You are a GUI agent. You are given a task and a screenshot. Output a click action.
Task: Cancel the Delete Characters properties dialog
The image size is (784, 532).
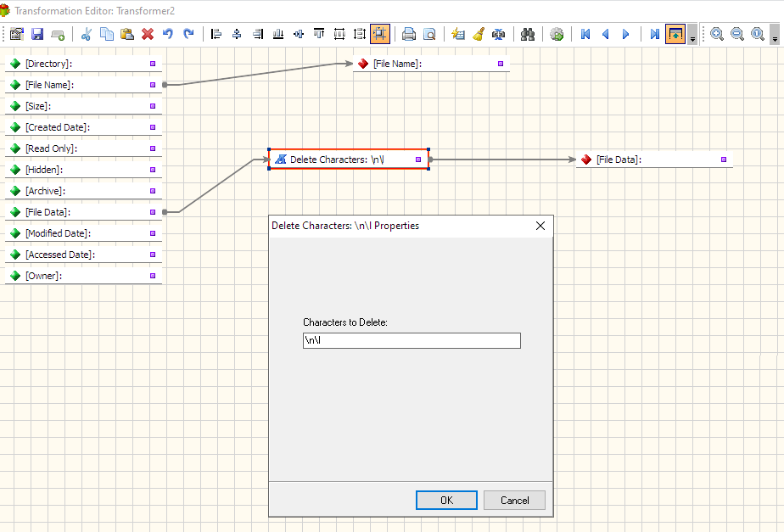pos(514,500)
